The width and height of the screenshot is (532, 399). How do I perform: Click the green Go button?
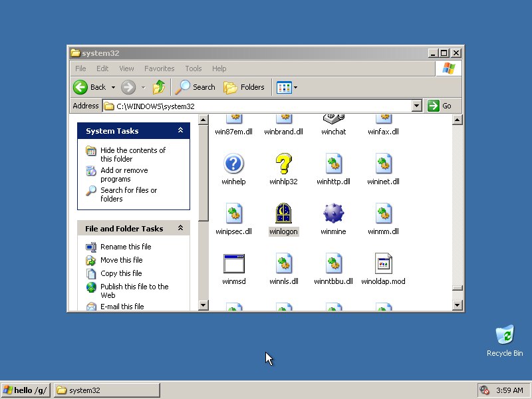click(x=440, y=106)
